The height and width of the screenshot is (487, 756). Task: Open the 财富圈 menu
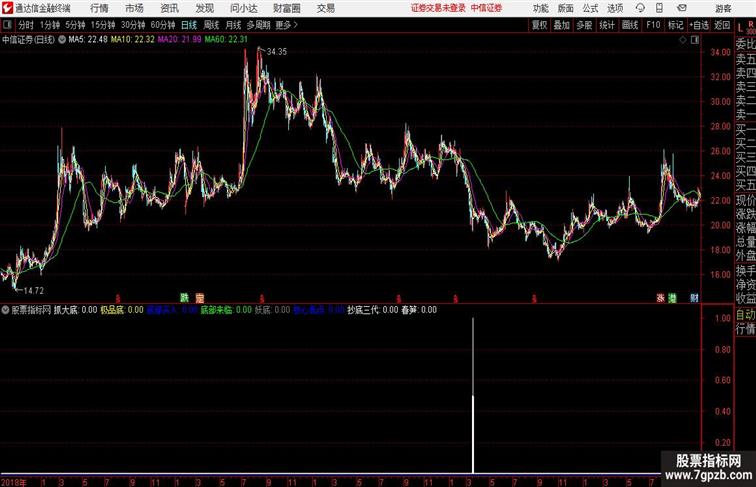pos(286,8)
